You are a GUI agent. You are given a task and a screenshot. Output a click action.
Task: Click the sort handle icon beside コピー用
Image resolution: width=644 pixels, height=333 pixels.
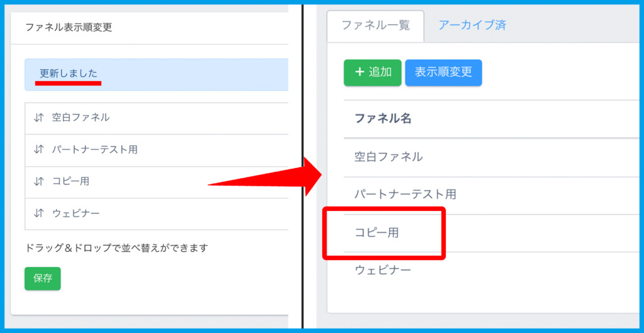(x=39, y=181)
